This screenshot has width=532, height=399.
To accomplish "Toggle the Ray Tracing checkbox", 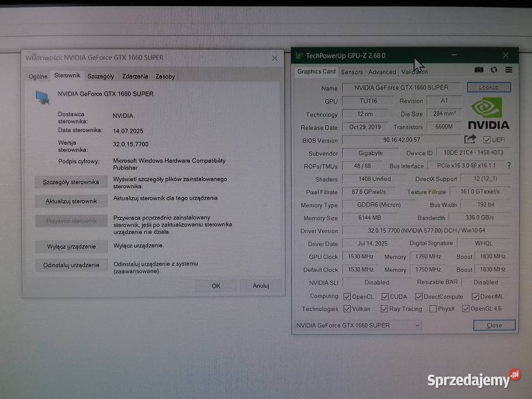I will [x=383, y=309].
